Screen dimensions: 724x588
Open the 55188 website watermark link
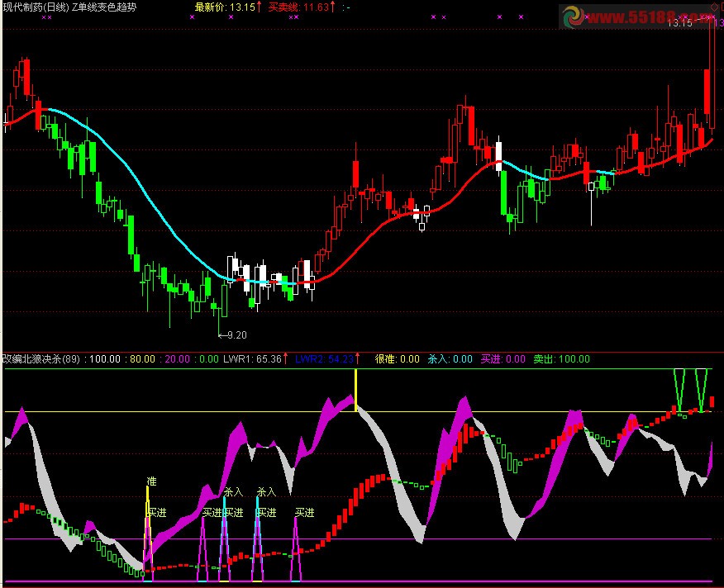pos(653,17)
